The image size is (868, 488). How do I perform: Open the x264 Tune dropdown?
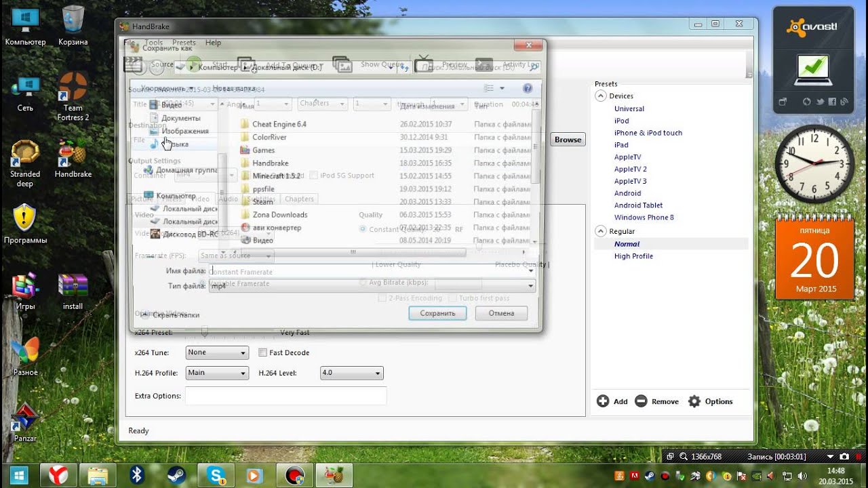[x=217, y=352]
